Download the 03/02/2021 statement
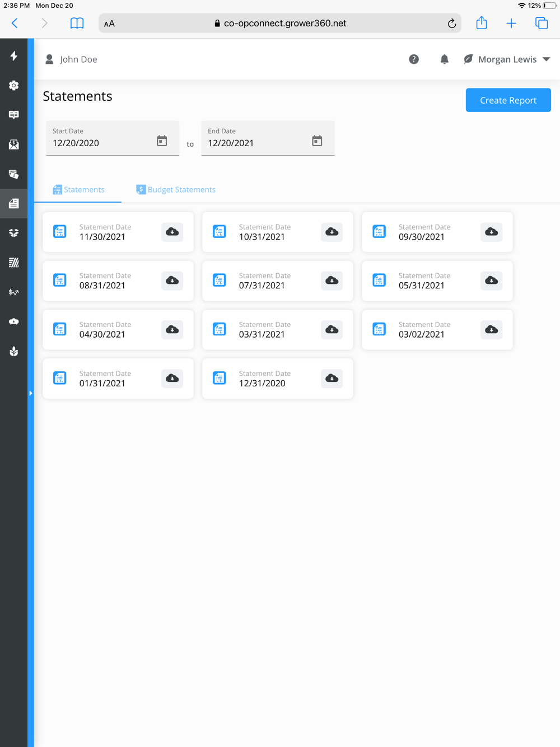This screenshot has width=560, height=747. pos(491,329)
